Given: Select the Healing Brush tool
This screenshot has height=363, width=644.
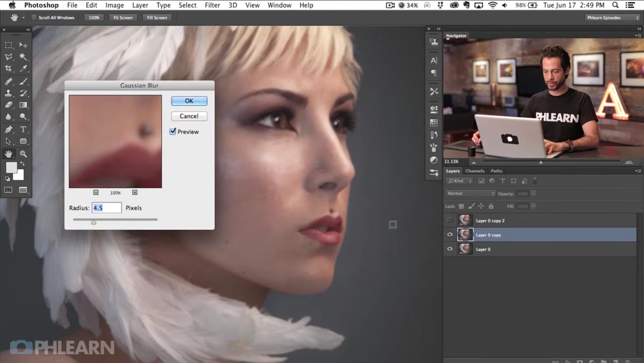Looking at the screenshot, I should coord(9,82).
